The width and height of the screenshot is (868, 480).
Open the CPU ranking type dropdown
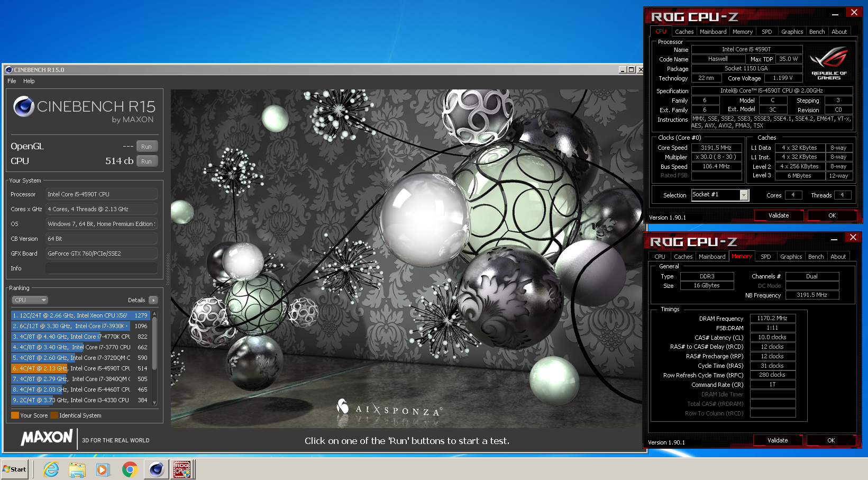(30, 300)
